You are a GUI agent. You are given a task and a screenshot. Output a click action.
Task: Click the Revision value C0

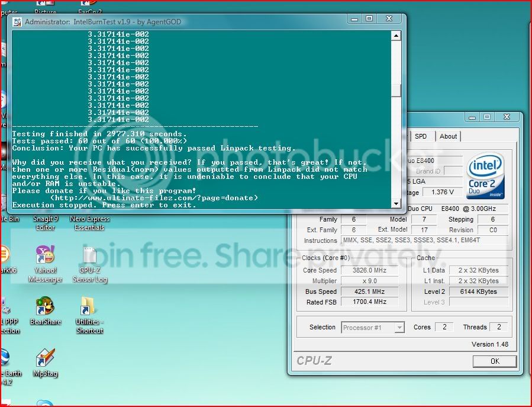click(493, 230)
